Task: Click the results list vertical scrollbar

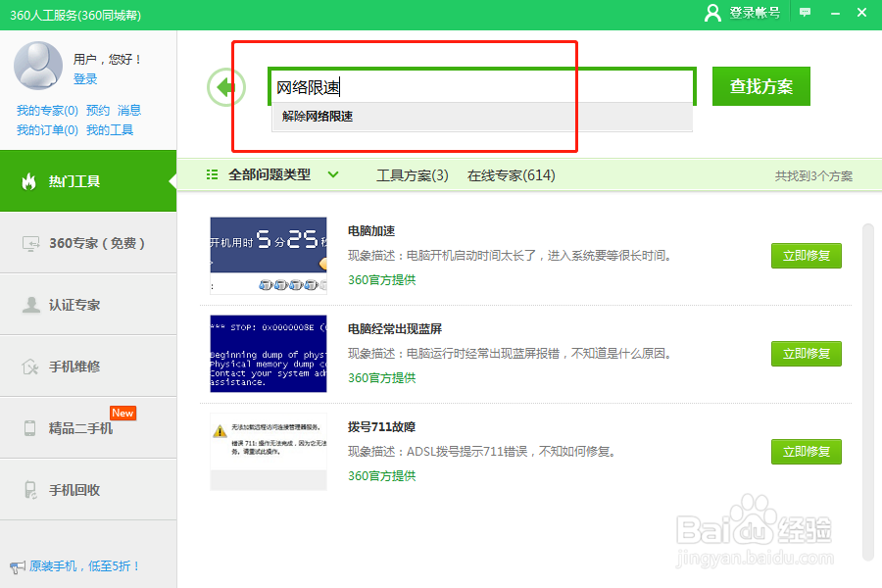Action: tap(868, 392)
